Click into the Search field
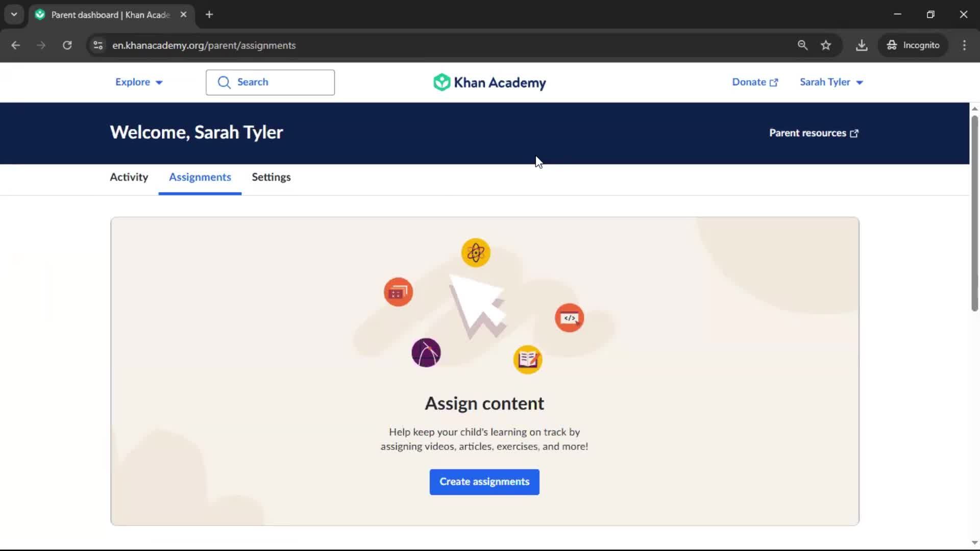This screenshot has height=551, width=980. coord(270,82)
